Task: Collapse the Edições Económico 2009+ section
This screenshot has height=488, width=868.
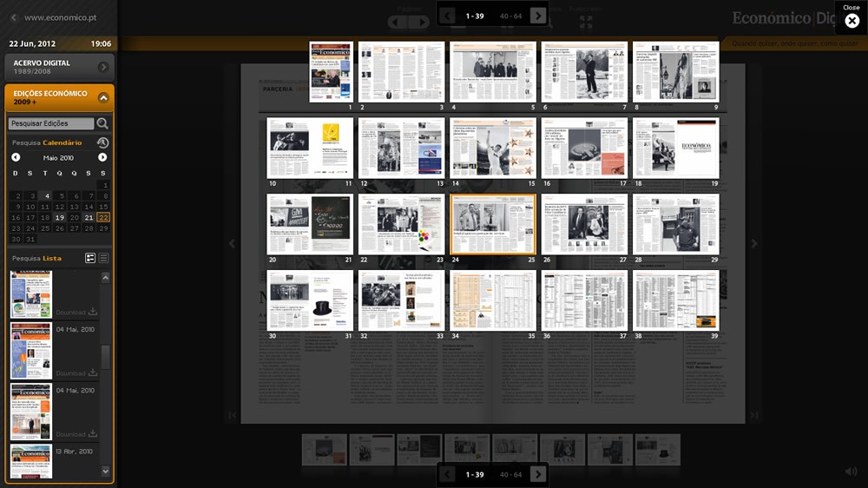Action: [x=103, y=97]
